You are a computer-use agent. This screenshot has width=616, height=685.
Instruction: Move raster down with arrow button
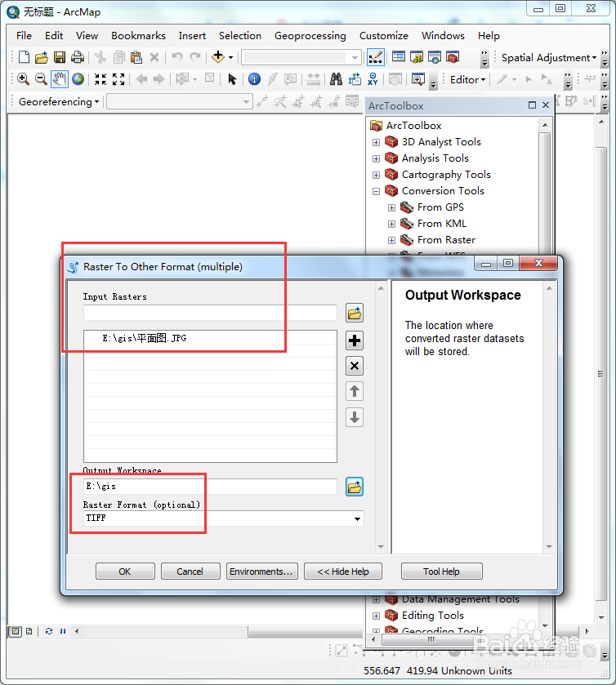(355, 417)
